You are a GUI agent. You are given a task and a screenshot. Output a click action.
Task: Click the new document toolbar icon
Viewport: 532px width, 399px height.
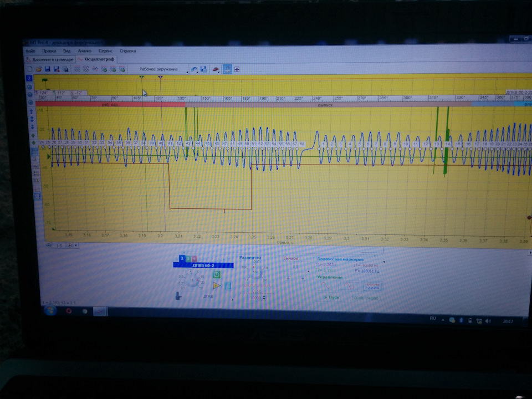[x=30, y=69]
